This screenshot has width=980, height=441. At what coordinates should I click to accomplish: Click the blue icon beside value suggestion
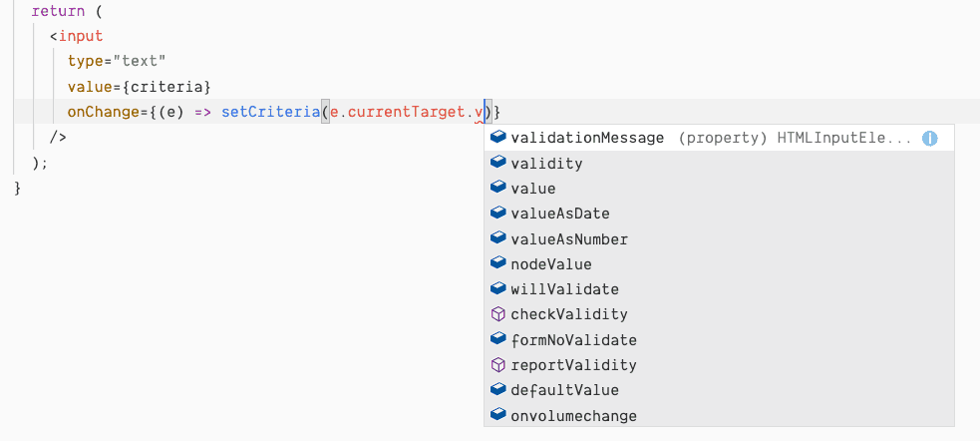click(x=499, y=188)
